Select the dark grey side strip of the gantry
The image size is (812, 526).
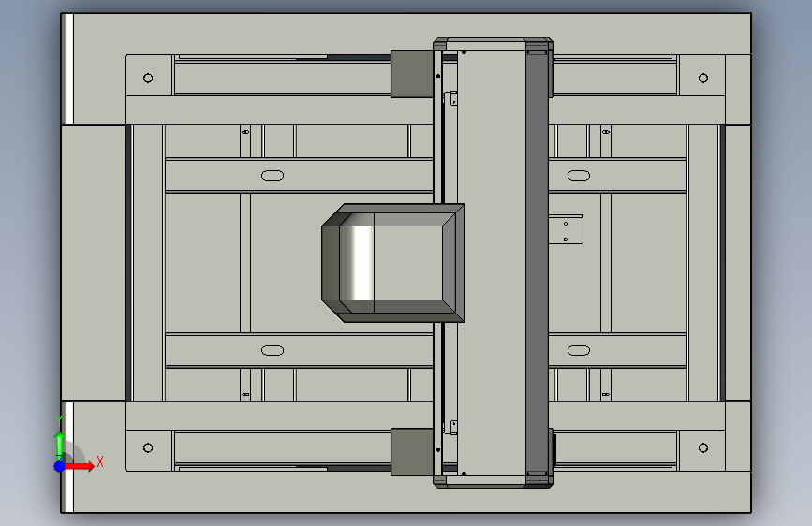click(x=537, y=263)
